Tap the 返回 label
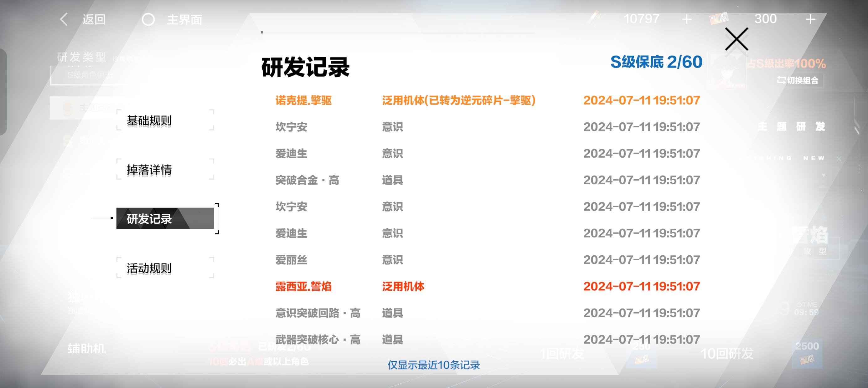The width and height of the screenshot is (868, 388). pyautogui.click(x=94, y=19)
